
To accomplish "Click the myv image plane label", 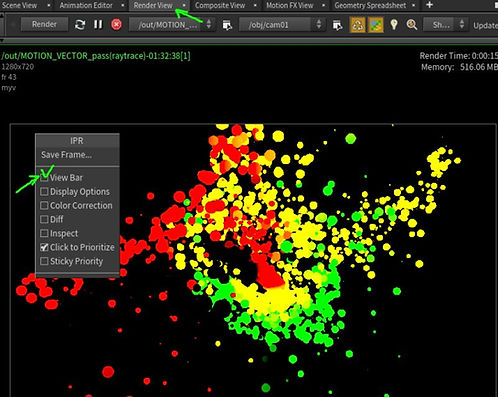I will pyautogui.click(x=8, y=88).
